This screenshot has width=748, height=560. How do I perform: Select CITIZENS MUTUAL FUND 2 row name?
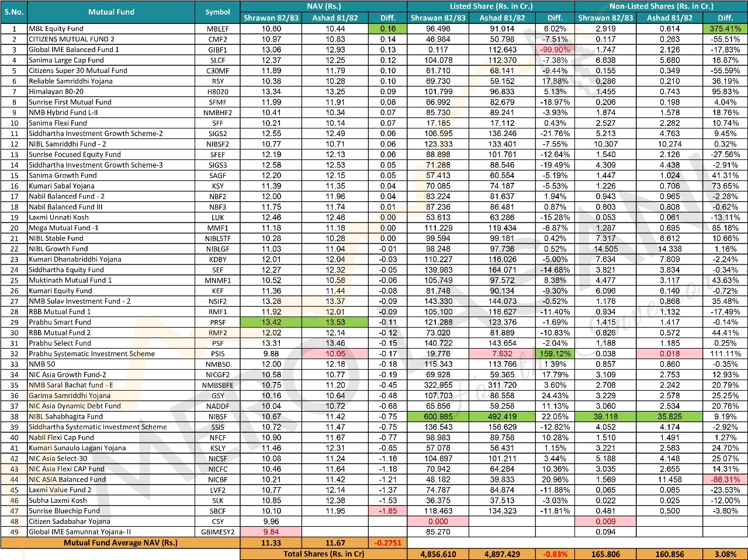[x=111, y=39]
